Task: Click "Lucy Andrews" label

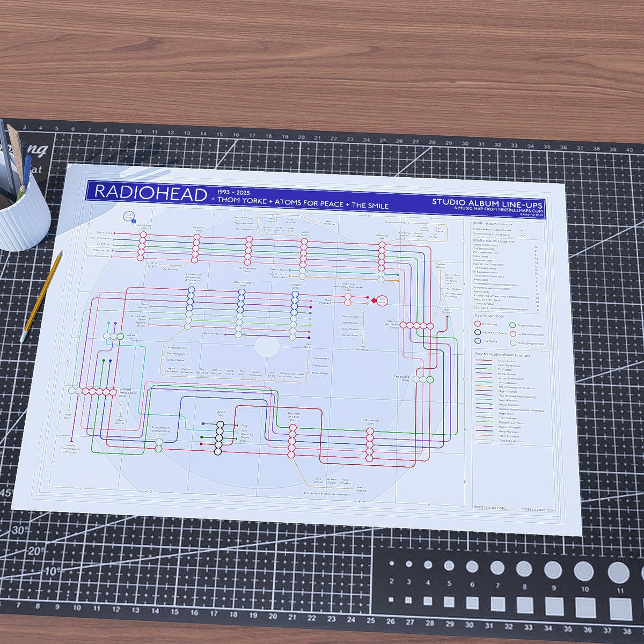Action: pyautogui.click(x=363, y=348)
